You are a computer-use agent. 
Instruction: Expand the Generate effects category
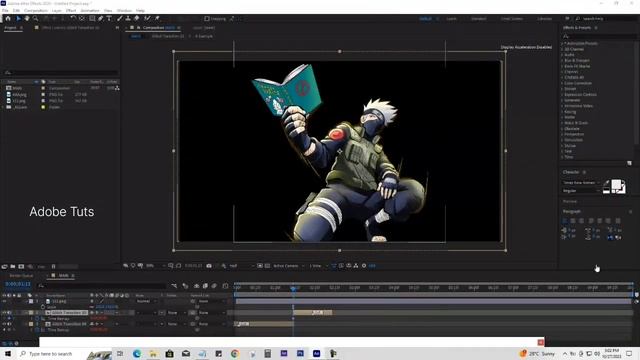562,100
